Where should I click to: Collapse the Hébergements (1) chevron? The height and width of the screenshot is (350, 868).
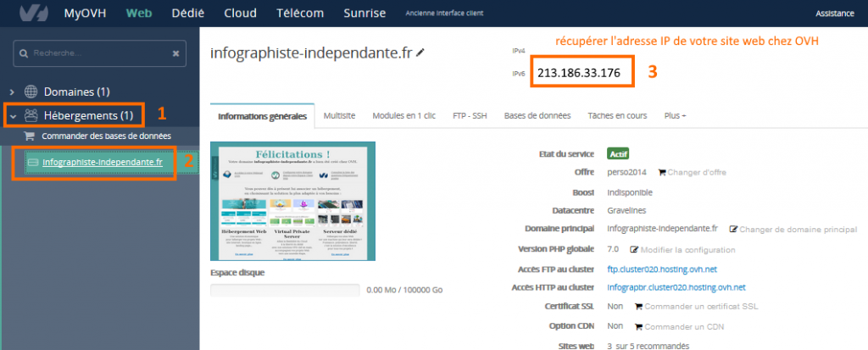(x=13, y=116)
